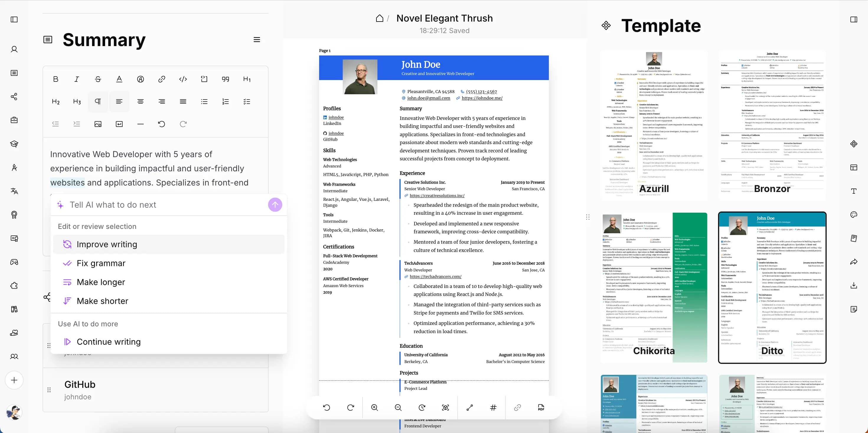
Task: Select the undo icon in editor toolbar
Action: pos(162,123)
